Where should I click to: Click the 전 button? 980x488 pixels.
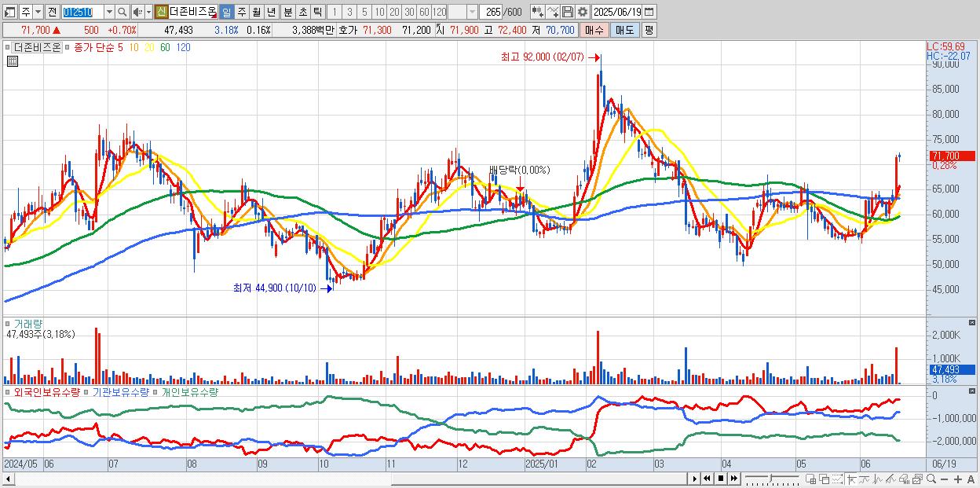point(52,12)
